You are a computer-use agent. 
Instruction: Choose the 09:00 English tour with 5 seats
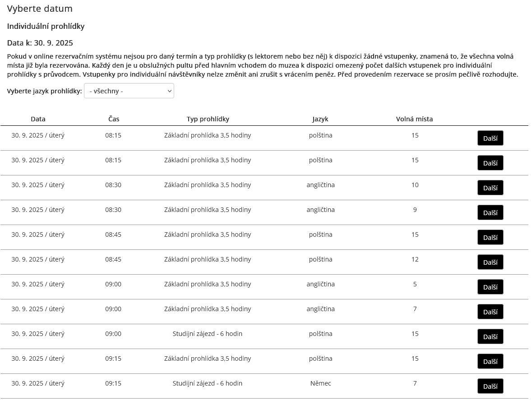pyautogui.click(x=490, y=287)
